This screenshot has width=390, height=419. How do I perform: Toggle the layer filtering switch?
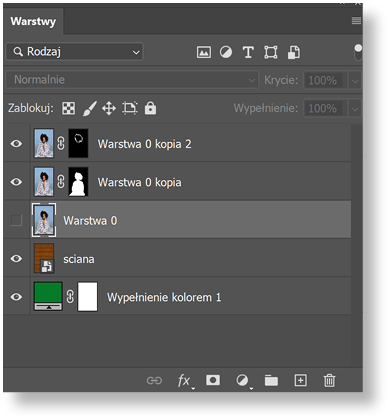click(358, 52)
